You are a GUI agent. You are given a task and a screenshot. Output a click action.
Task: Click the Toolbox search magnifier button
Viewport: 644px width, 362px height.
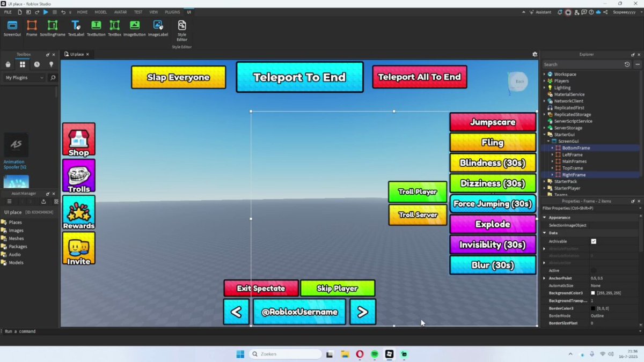(x=53, y=78)
